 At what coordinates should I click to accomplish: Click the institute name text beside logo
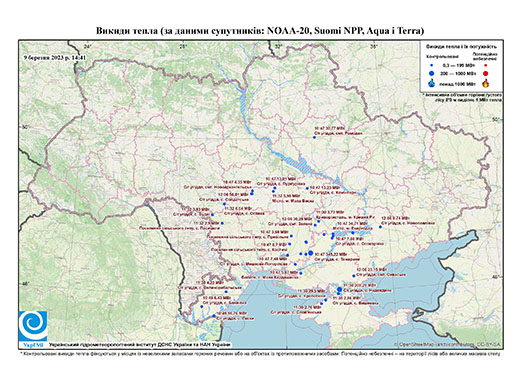[x=139, y=344]
